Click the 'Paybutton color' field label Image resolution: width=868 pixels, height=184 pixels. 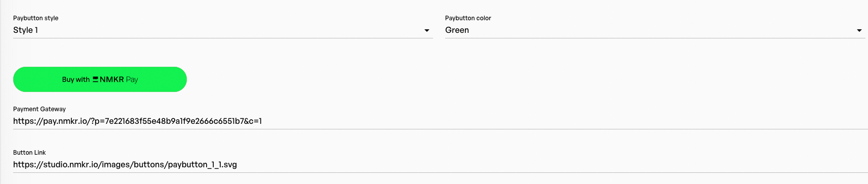click(x=468, y=18)
